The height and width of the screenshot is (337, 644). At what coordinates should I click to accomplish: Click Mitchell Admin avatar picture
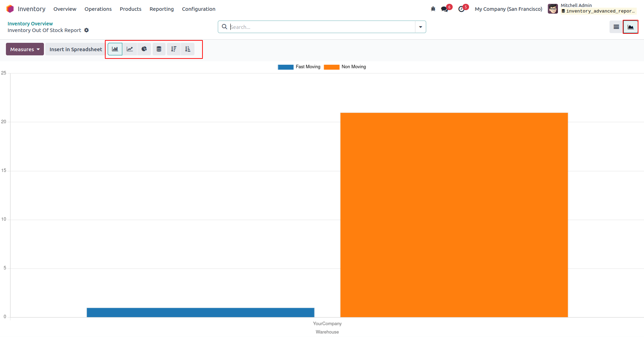pos(553,9)
